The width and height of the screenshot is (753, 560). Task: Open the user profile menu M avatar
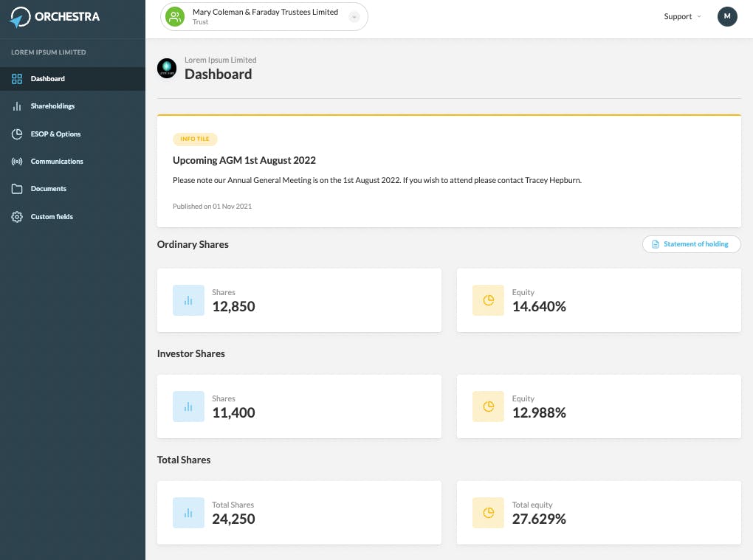[727, 16]
